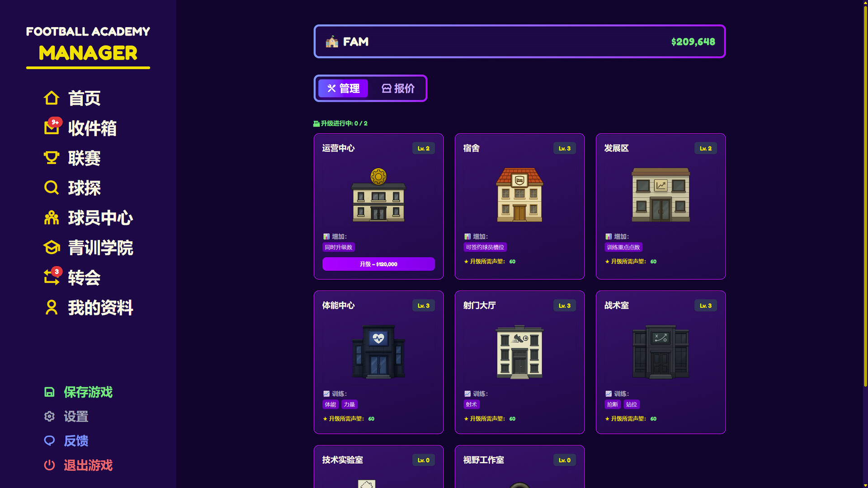Viewport: 868px width, 488px height.
Task: Open the 转会 transfer arrows icon
Action: 52,277
